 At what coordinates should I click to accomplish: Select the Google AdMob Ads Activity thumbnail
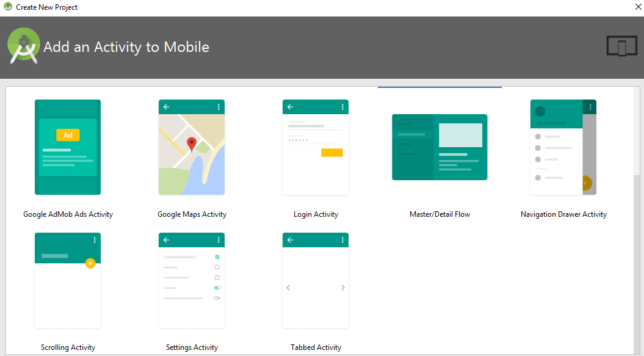pyautogui.click(x=68, y=147)
